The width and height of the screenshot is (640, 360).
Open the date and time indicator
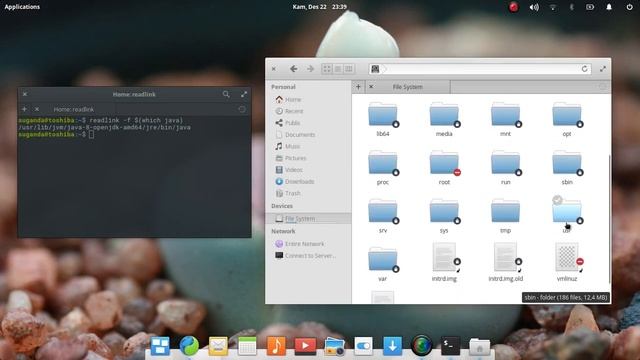point(320,7)
